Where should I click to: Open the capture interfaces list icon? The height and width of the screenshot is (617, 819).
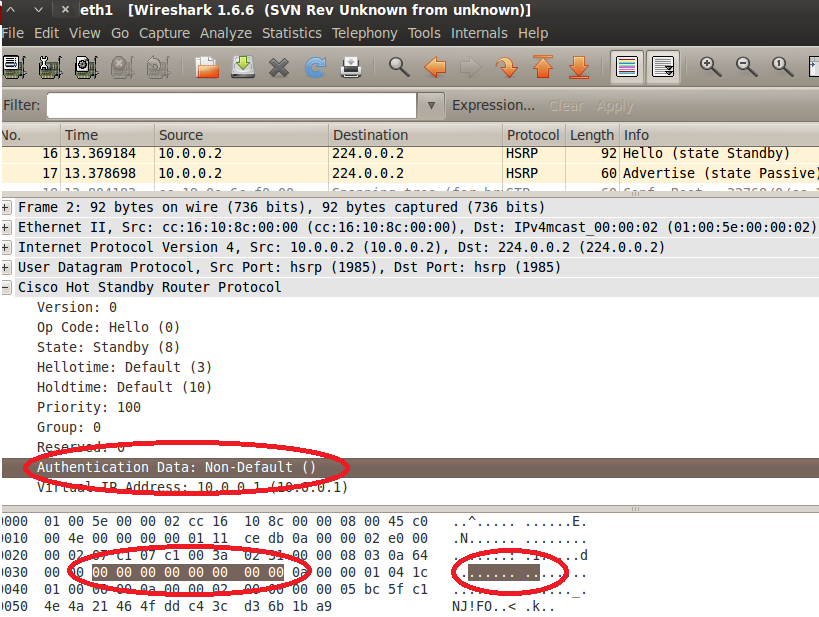point(14,67)
